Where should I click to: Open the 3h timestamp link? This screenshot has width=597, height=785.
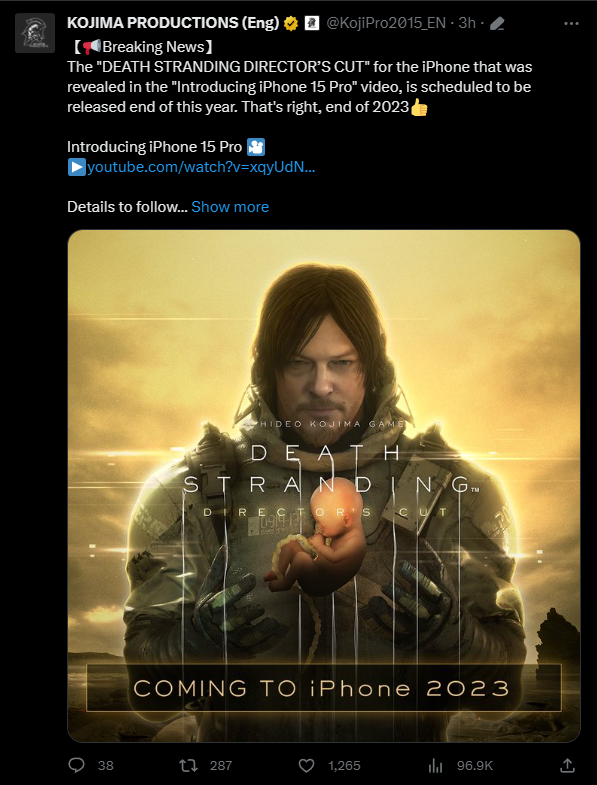[467, 23]
